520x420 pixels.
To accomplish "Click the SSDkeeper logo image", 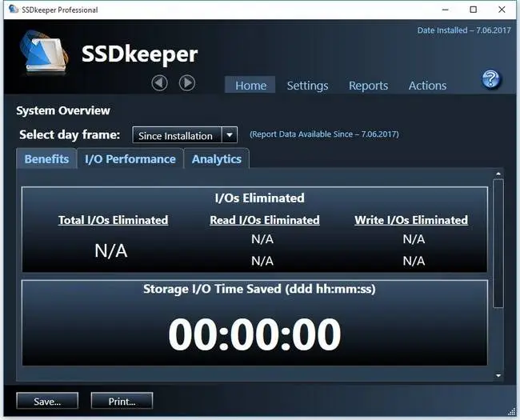I will pos(45,51).
